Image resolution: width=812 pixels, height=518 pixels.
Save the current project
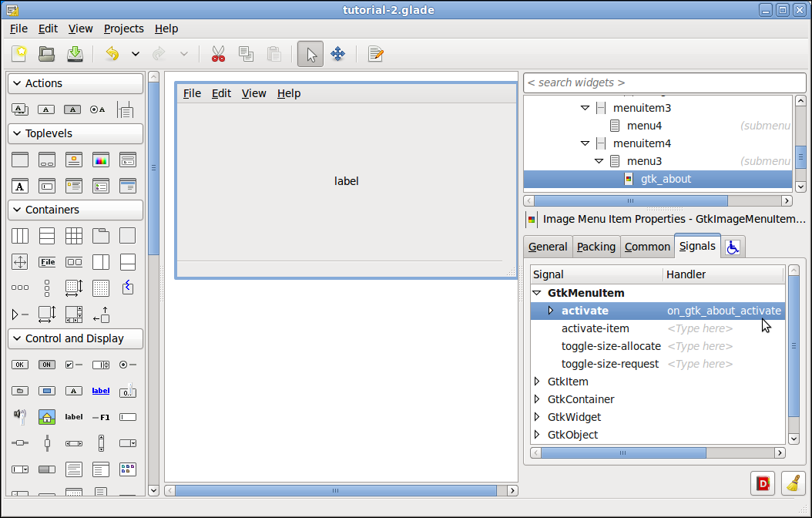pos(75,53)
